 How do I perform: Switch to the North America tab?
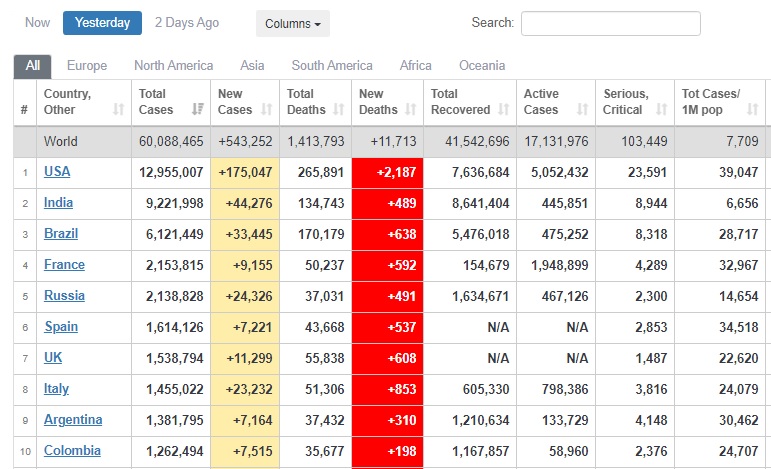(173, 66)
